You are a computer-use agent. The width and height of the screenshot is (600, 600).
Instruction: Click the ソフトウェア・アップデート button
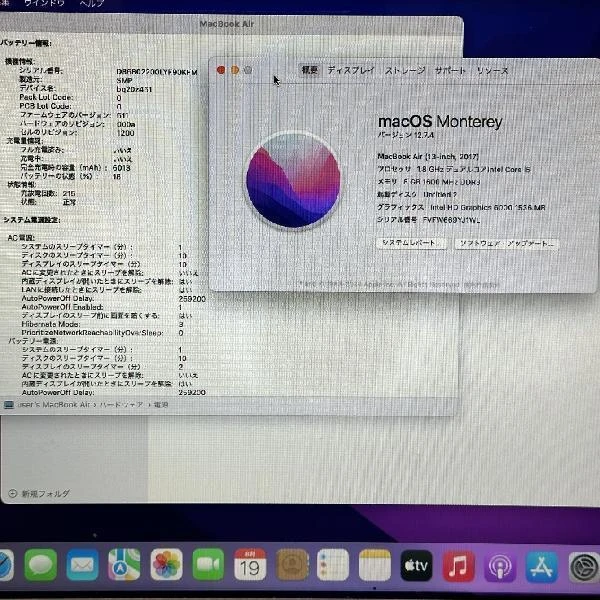506,243
